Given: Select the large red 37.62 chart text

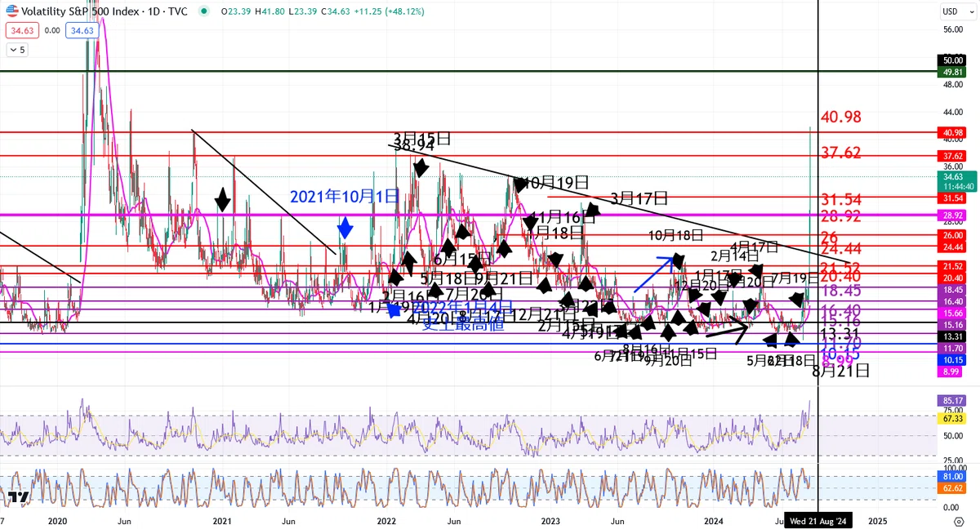Looking at the screenshot, I should [841, 153].
